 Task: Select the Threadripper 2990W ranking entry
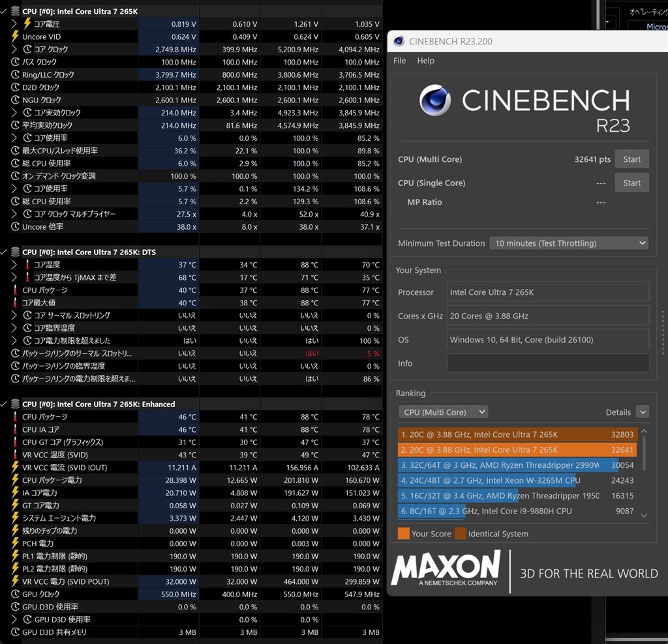pos(517,465)
